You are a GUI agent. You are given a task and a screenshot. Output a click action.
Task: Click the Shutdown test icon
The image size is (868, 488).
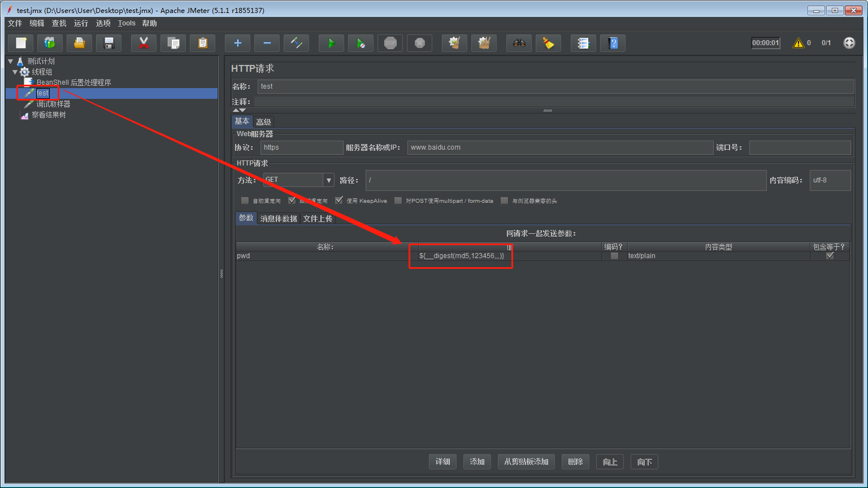420,43
